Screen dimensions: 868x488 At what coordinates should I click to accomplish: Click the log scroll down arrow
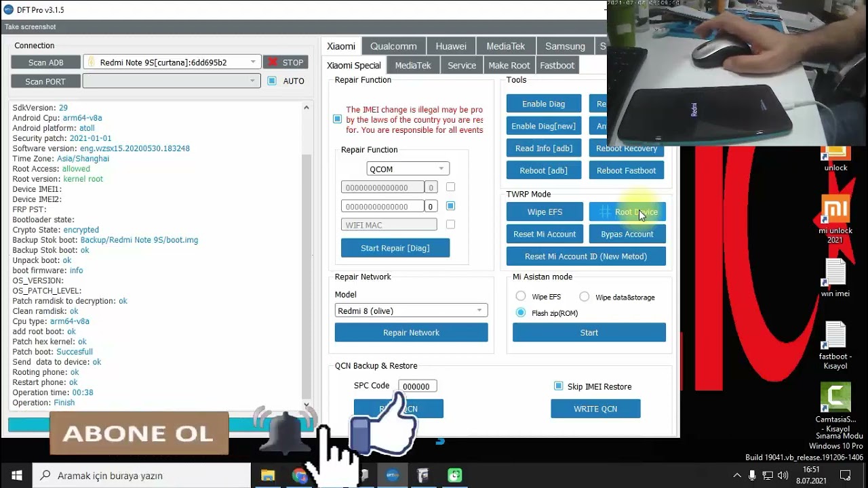306,405
